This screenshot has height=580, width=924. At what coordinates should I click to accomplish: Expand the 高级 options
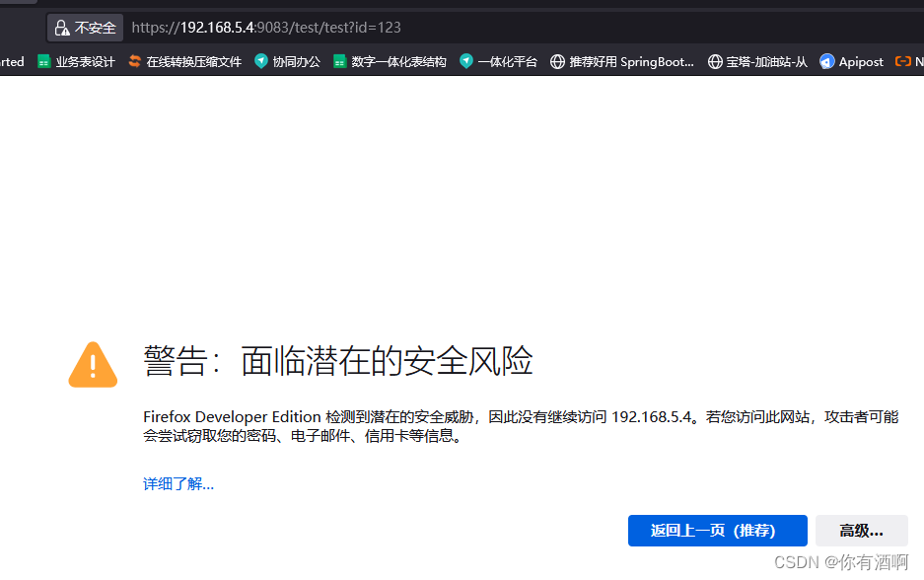point(861,530)
